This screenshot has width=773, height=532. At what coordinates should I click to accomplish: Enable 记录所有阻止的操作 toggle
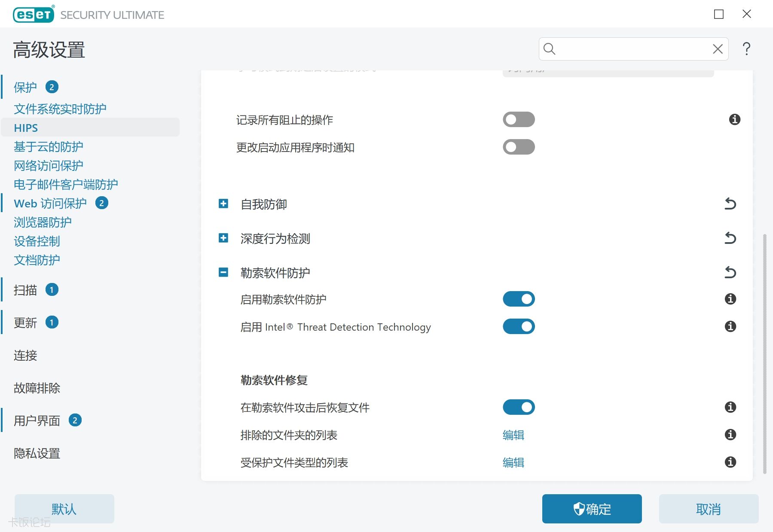pyautogui.click(x=519, y=119)
